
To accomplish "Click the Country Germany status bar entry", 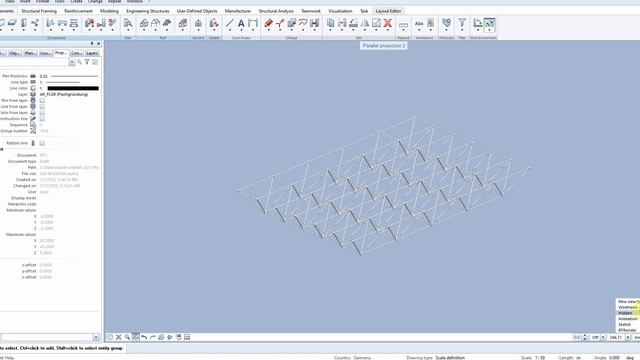I will coord(352,358).
